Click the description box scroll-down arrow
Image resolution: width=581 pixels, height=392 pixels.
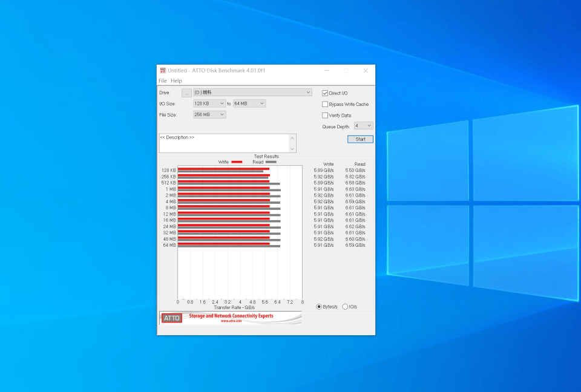293,149
